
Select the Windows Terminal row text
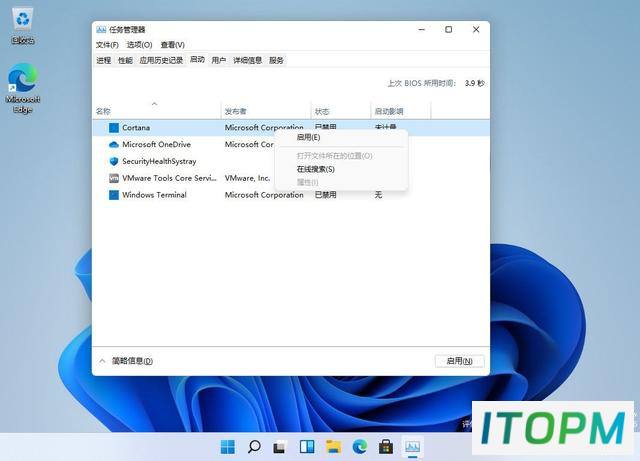coord(154,195)
